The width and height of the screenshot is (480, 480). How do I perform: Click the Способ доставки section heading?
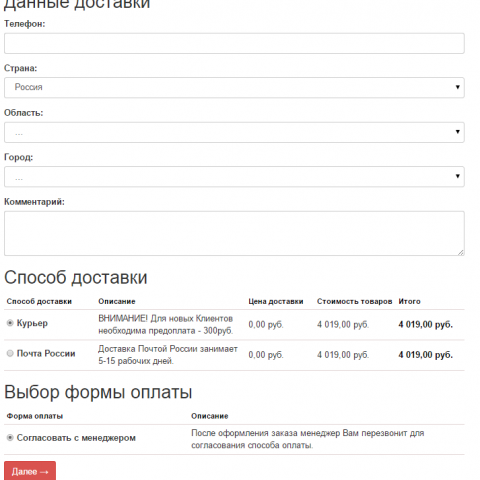[76, 277]
